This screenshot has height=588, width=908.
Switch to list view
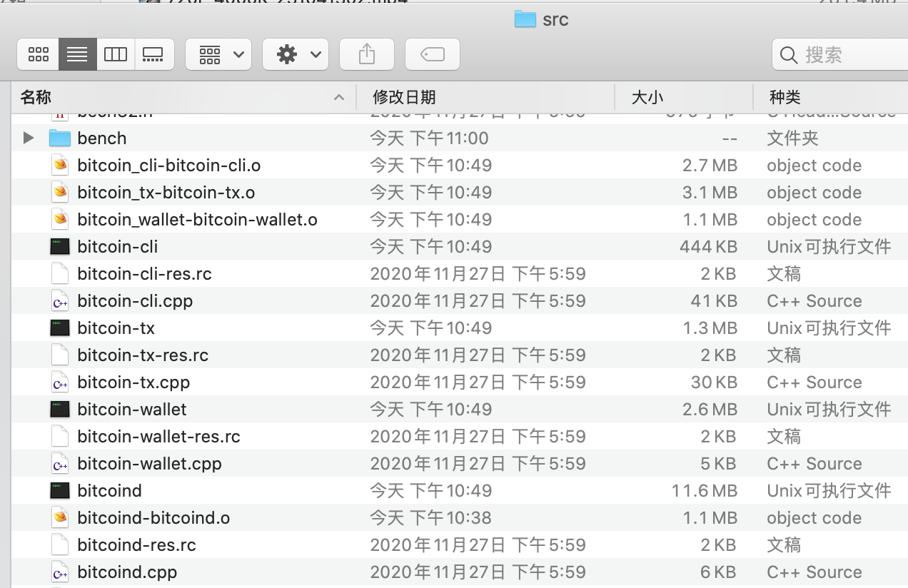click(77, 54)
